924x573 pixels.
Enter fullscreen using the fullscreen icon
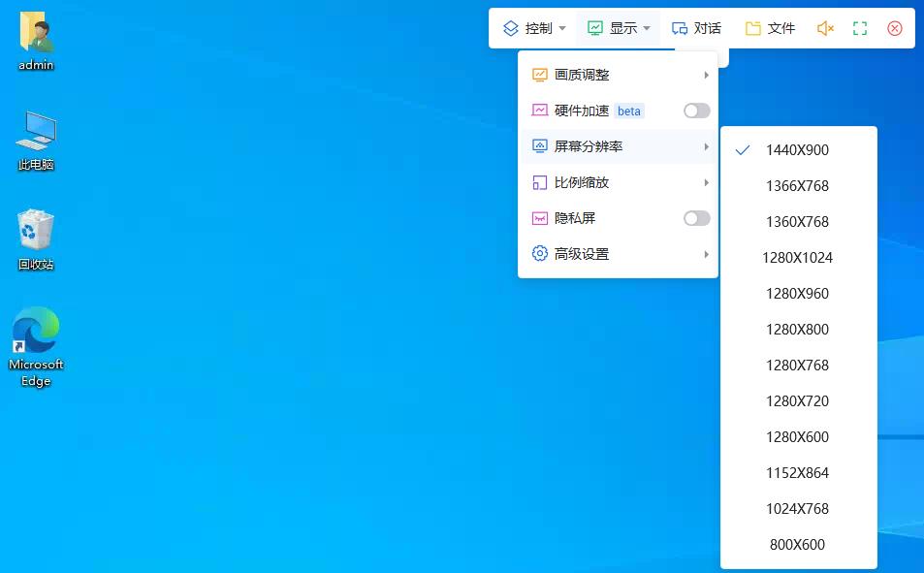pos(859,28)
